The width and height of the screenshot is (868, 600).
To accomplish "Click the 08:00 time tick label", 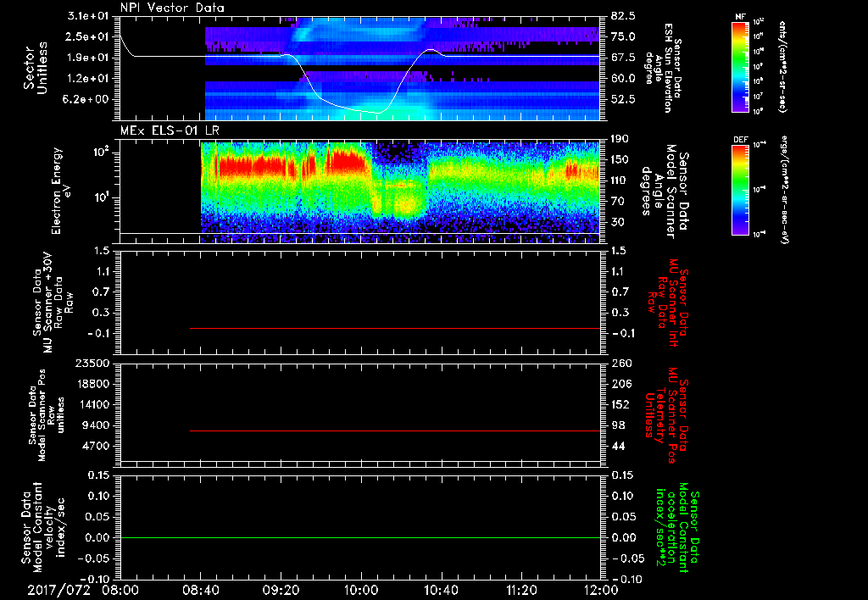I will [120, 590].
